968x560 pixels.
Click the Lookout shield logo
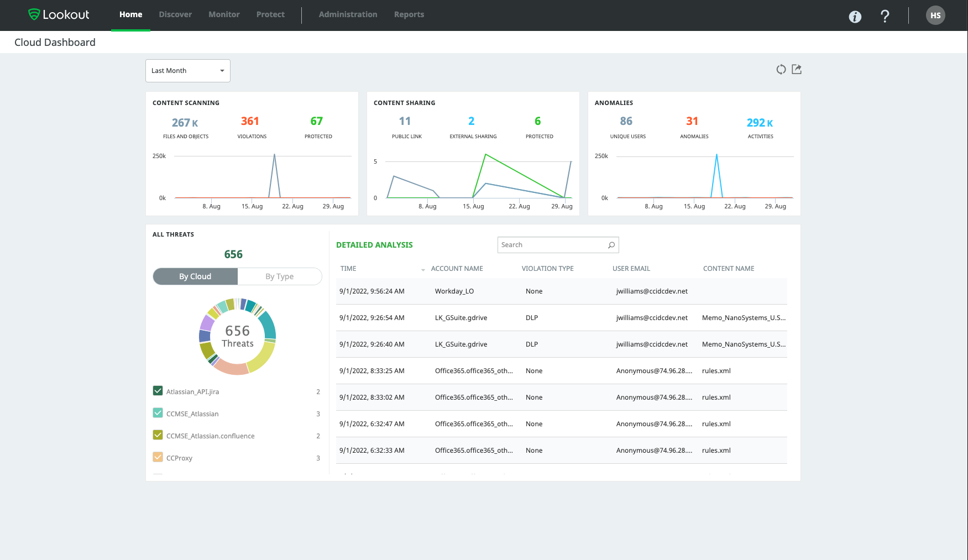tap(34, 14)
